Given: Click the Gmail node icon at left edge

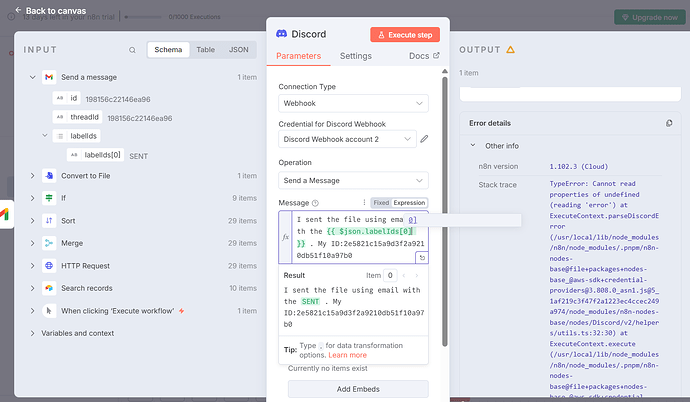Looking at the screenshot, I should [5, 215].
